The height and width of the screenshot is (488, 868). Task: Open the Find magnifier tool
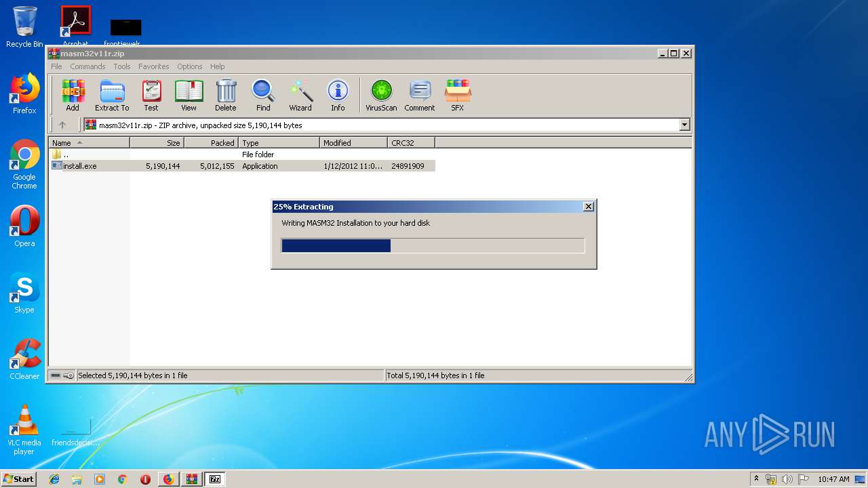tap(263, 96)
